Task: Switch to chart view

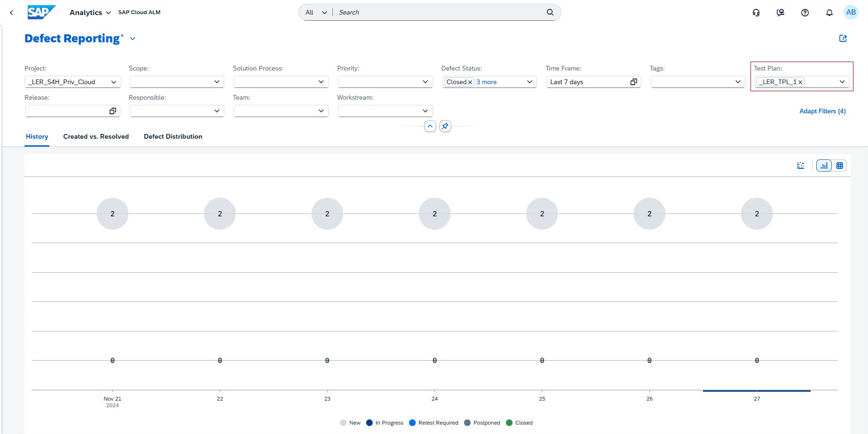Action: coord(824,166)
